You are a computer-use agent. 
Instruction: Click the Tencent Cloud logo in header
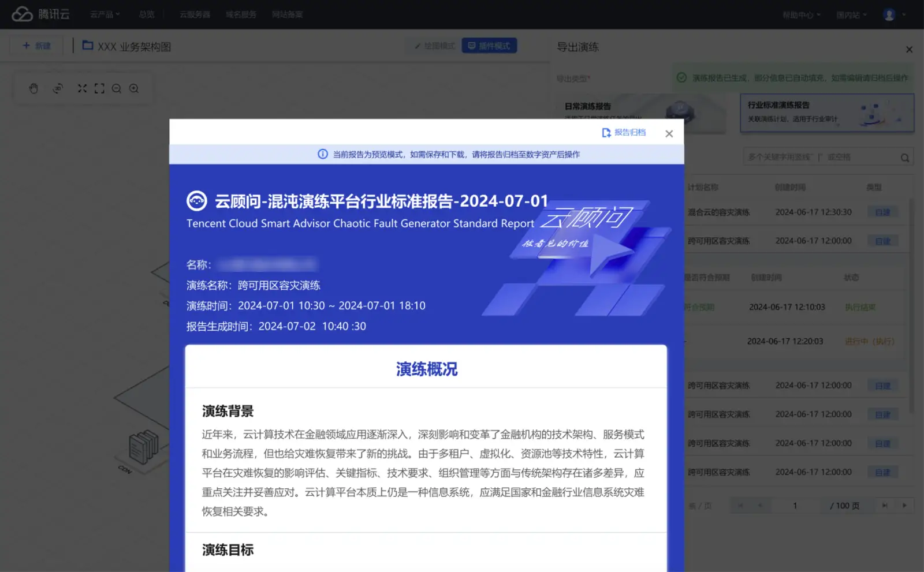(40, 14)
